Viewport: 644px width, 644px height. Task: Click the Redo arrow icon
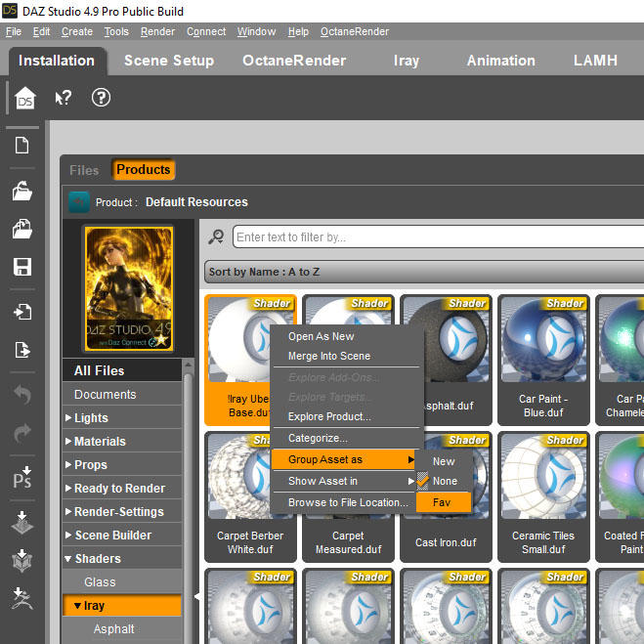22,432
